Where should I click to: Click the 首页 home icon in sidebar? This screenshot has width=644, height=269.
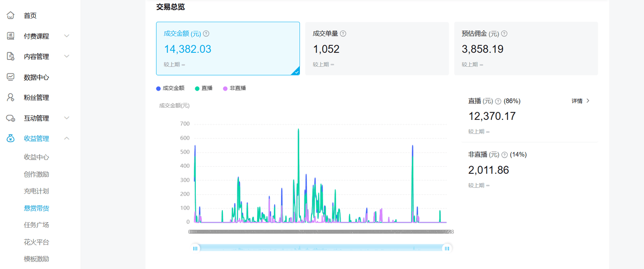tap(11, 16)
